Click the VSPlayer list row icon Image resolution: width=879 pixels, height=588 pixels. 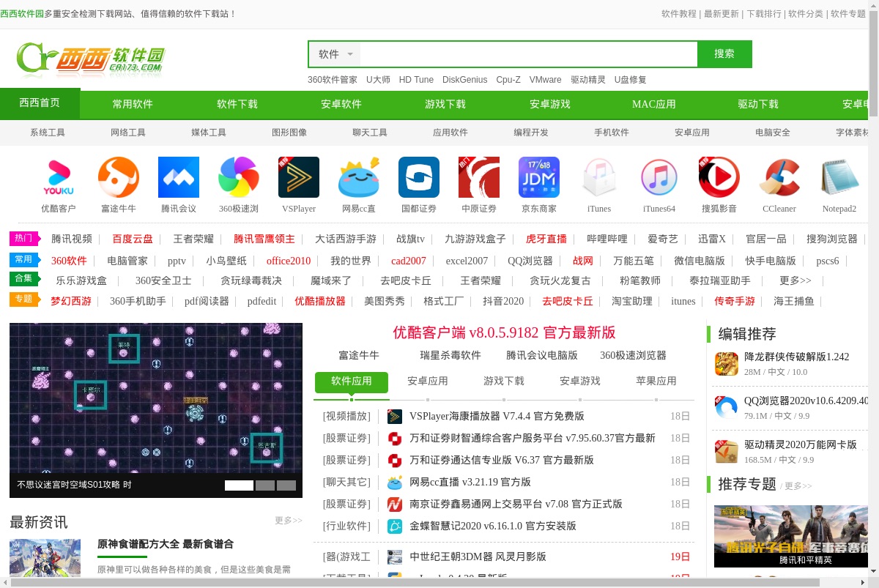tap(395, 417)
